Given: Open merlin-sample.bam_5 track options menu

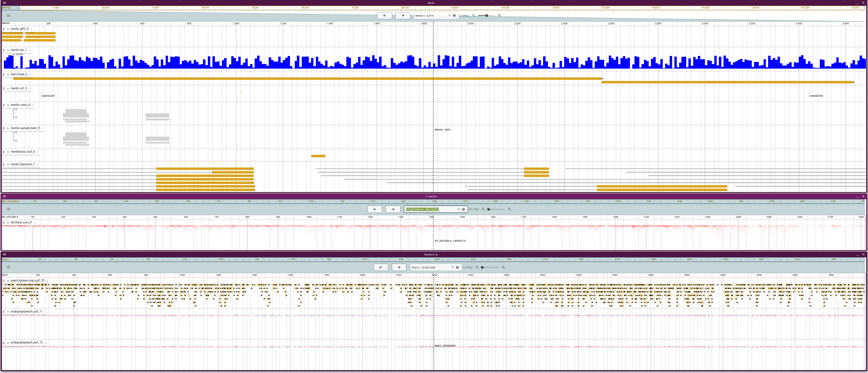Looking at the screenshot, I should click(x=43, y=128).
